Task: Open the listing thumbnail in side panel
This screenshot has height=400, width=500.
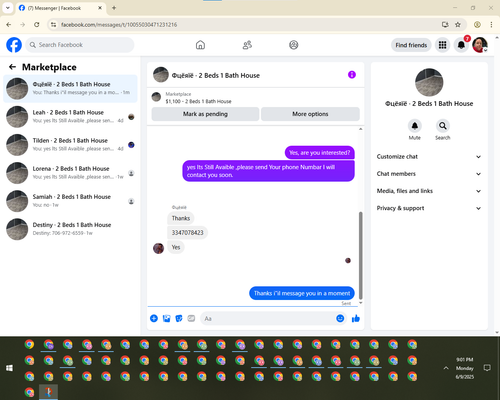Action: [429, 82]
